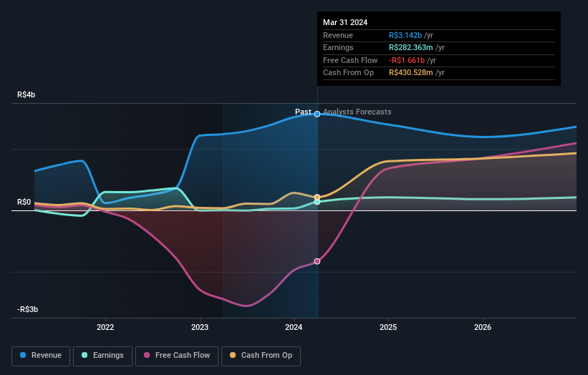
Task: Click the Analysts Forecasts label
Action: (357, 112)
